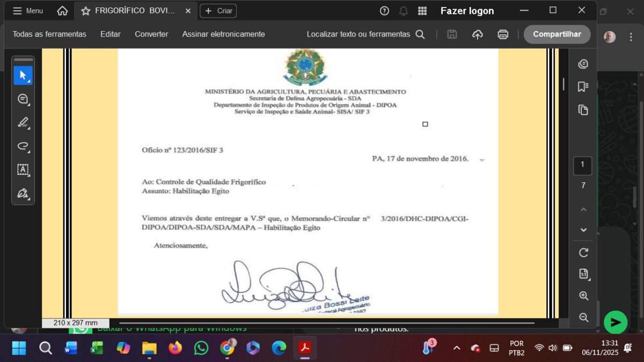This screenshot has height=362, width=644.
Task: Go to the next page arrow
Action: pyautogui.click(x=583, y=230)
